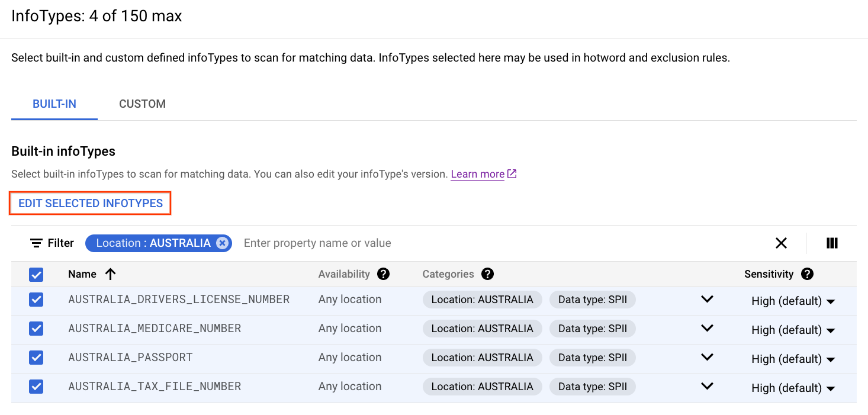Uncheck the select-all checkbox in table header

click(x=36, y=275)
